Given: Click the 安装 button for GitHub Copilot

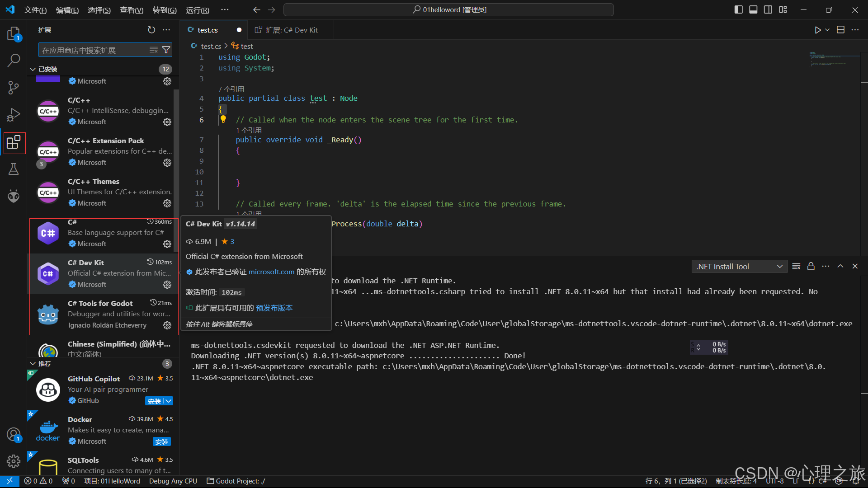Looking at the screenshot, I should point(155,401).
